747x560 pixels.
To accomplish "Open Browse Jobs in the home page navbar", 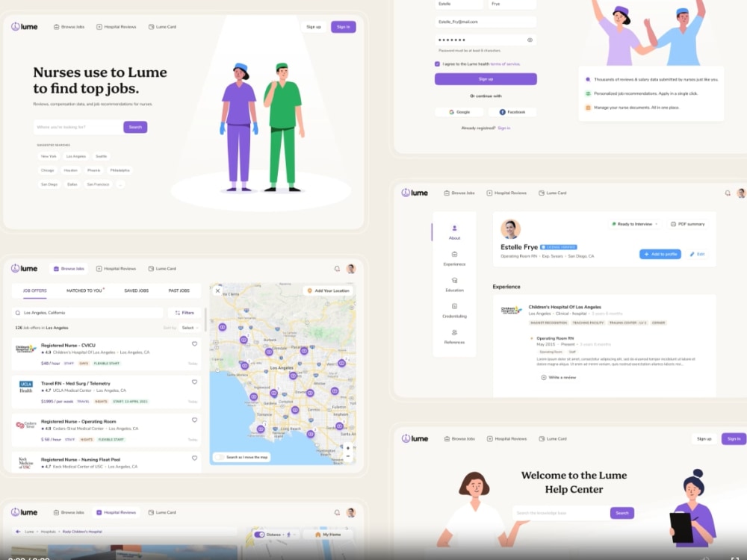I will click(x=69, y=27).
